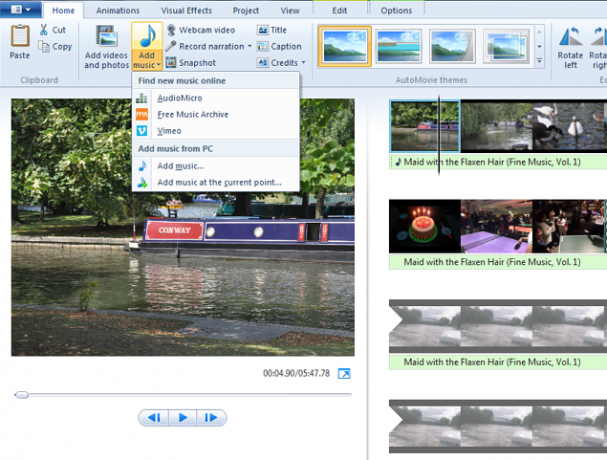This screenshot has width=607, height=460.
Task: Switch to the Home tab
Action: (63, 10)
